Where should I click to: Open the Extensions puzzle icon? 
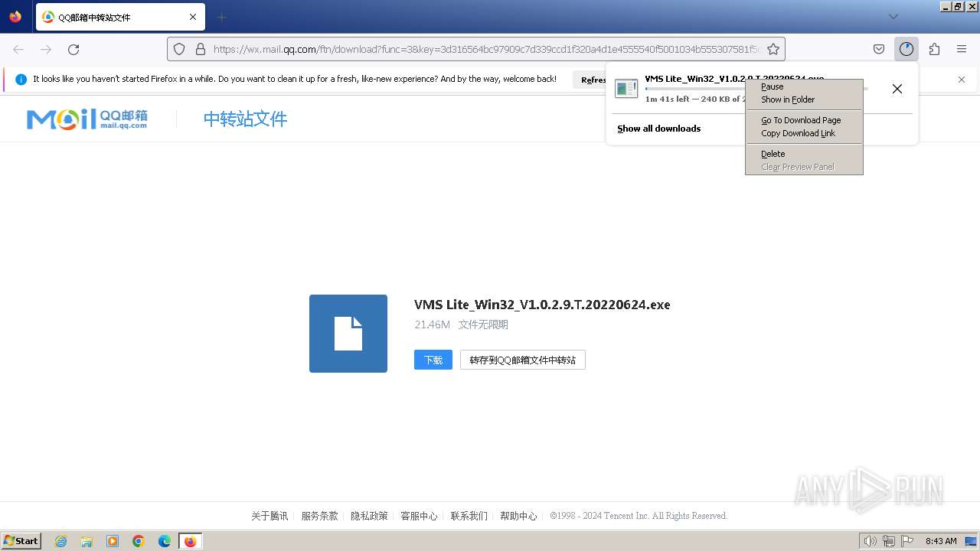pos(934,49)
